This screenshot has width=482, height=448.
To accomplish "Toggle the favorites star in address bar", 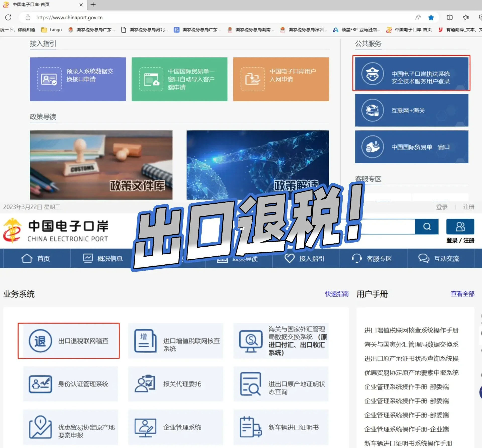I will [431, 17].
